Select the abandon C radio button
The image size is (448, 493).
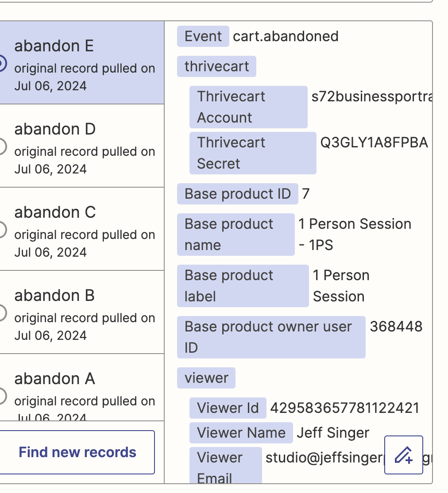click(2, 230)
